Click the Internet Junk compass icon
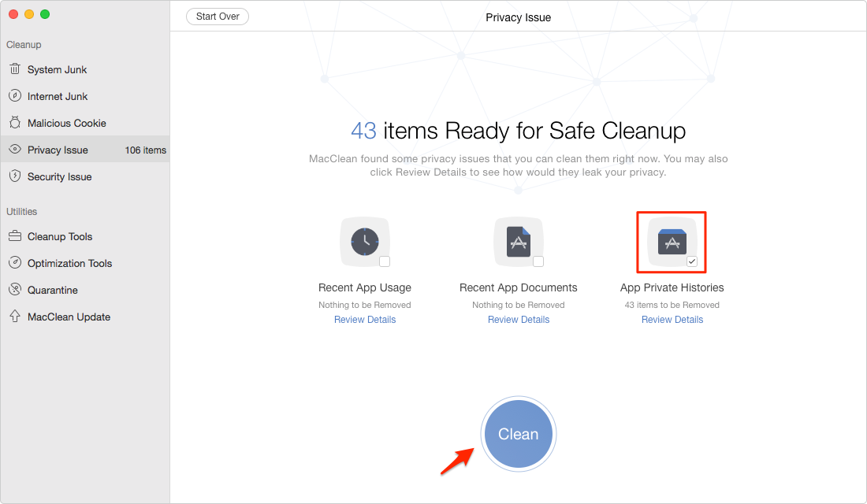The width and height of the screenshot is (867, 504). (14, 96)
